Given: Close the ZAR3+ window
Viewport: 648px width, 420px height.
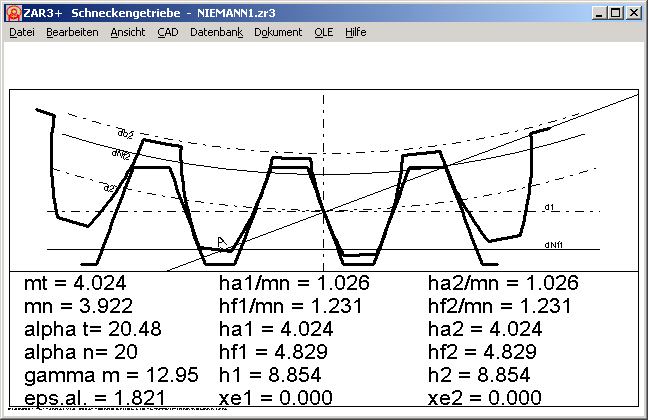Looking at the screenshot, I should click(x=632, y=13).
